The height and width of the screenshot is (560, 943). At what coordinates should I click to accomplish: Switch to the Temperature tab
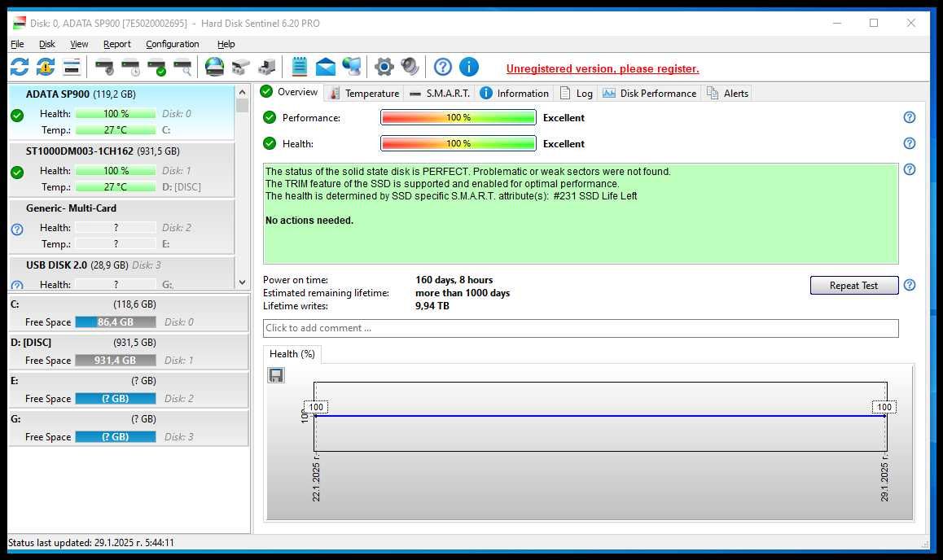coord(365,93)
